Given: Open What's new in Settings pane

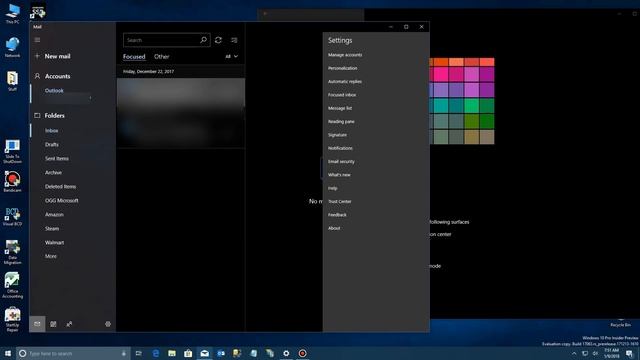Looking at the screenshot, I should pyautogui.click(x=339, y=175).
